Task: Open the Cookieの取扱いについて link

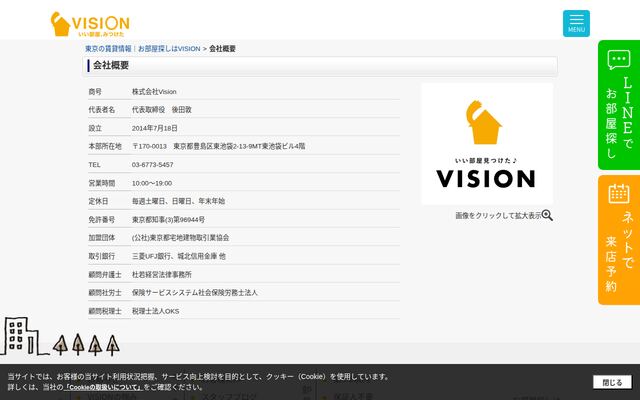Action: point(103,387)
